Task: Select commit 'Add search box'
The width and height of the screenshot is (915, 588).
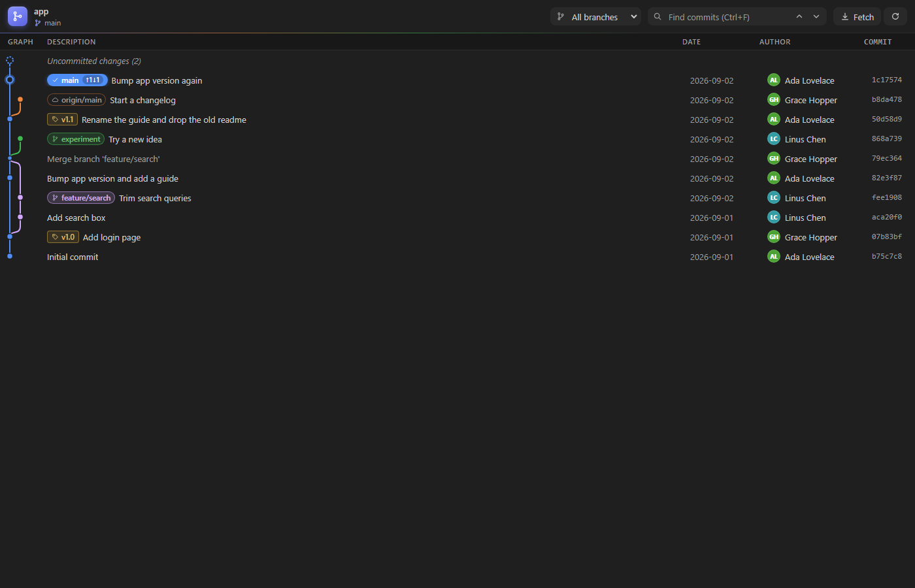Action: [x=457, y=218]
